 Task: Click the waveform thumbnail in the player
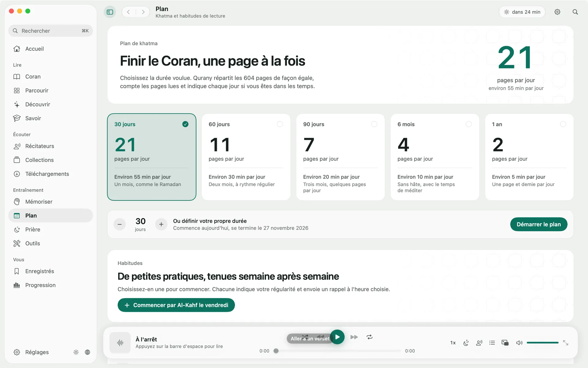(x=120, y=343)
